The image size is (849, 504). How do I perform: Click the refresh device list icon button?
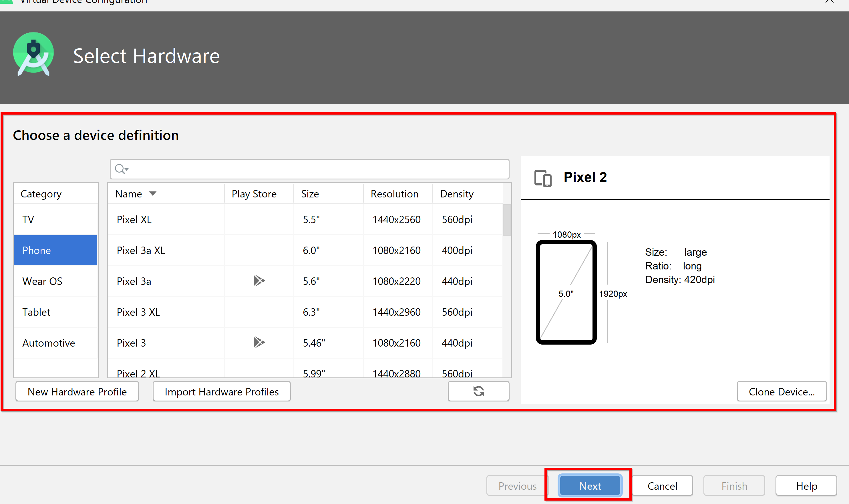(x=478, y=391)
